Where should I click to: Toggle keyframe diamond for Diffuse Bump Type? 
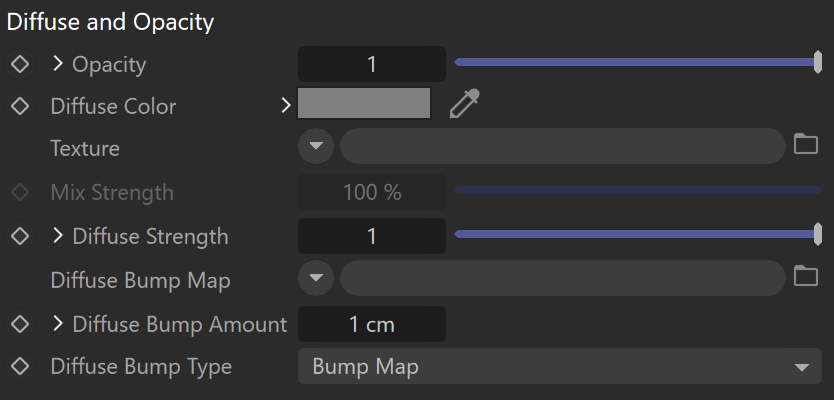pos(20,366)
